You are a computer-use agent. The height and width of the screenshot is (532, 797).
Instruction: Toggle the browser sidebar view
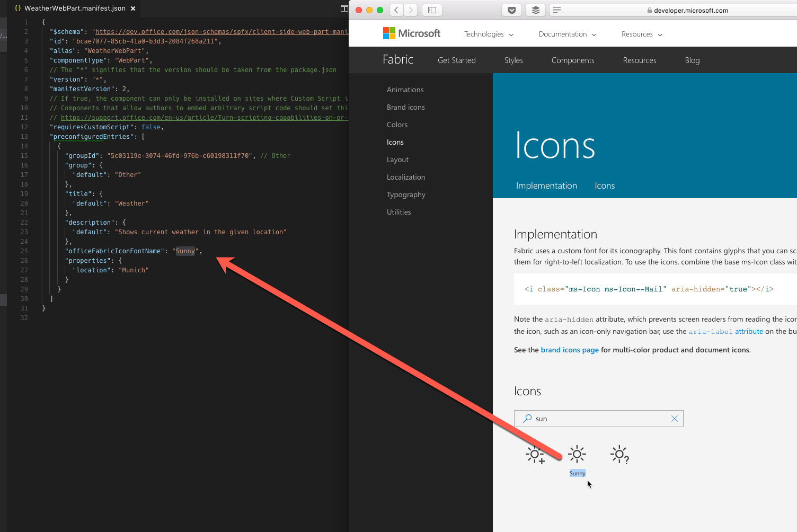pyautogui.click(x=432, y=10)
